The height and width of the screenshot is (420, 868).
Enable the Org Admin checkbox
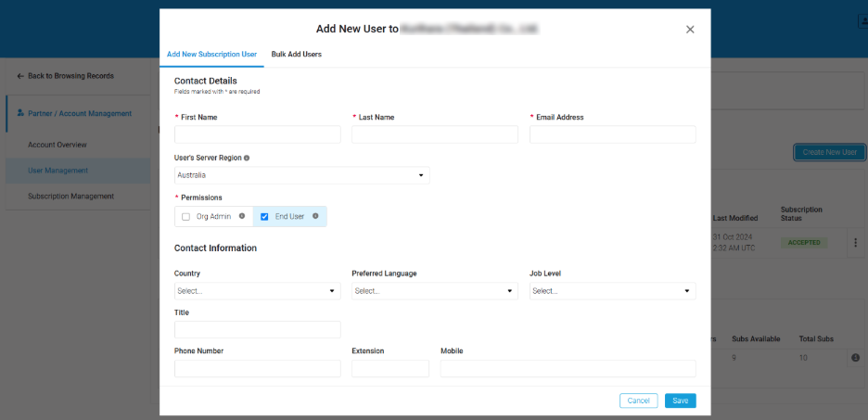tap(186, 217)
